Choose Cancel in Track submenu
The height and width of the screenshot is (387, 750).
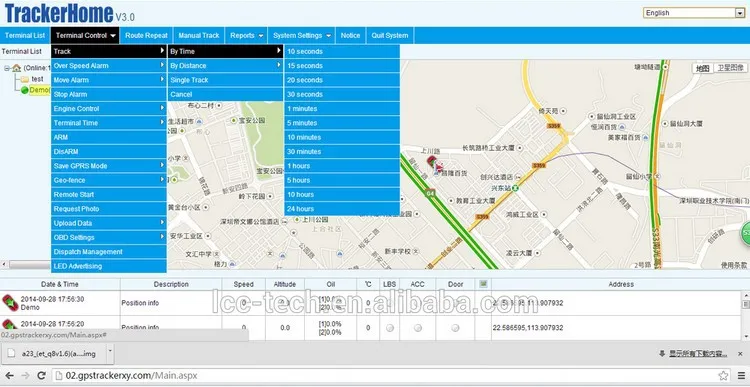pos(225,94)
